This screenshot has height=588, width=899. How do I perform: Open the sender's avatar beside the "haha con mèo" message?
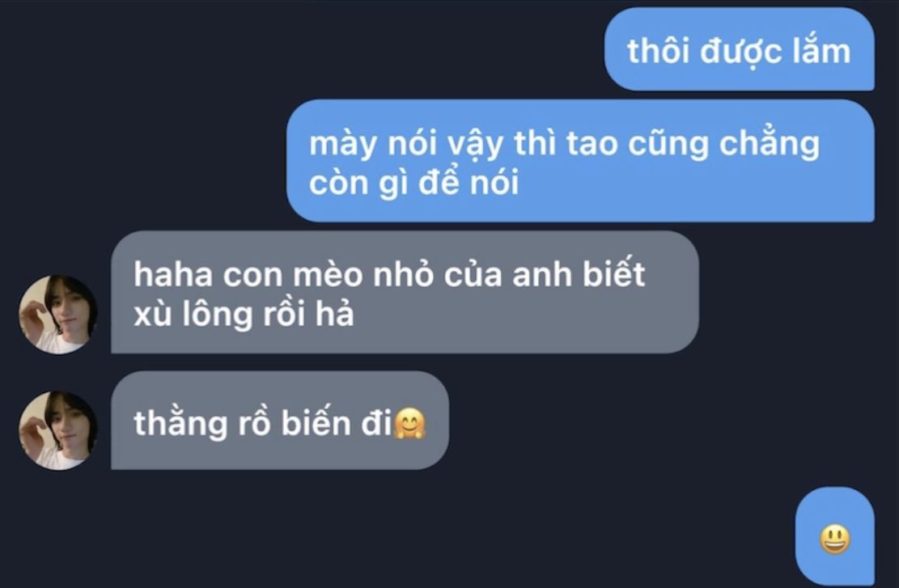pyautogui.click(x=58, y=314)
